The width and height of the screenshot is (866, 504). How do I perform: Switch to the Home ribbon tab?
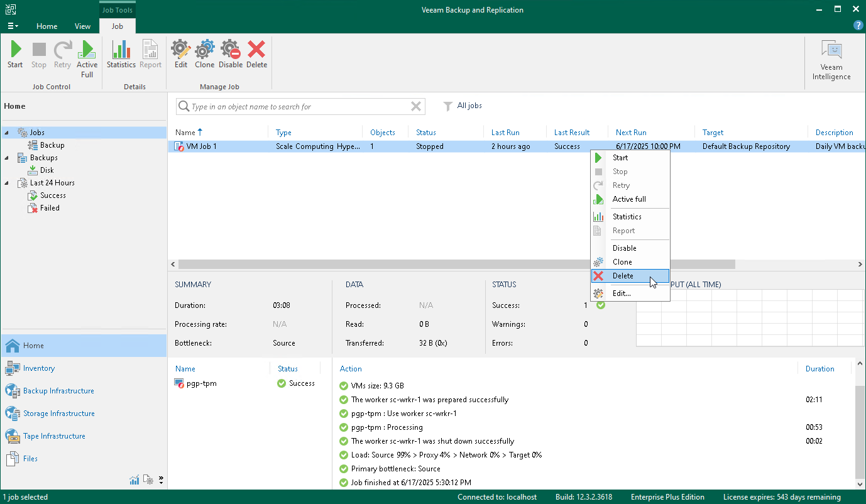[47, 26]
